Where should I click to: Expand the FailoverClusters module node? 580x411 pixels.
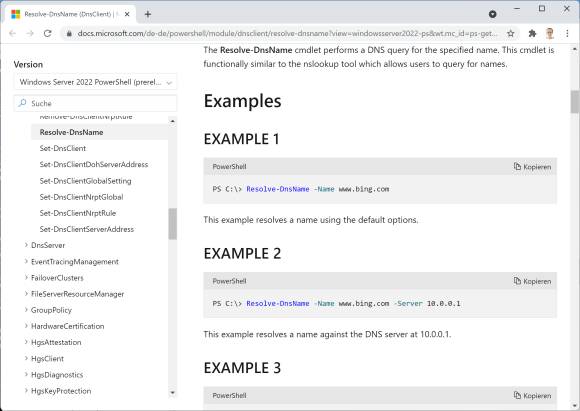26,277
